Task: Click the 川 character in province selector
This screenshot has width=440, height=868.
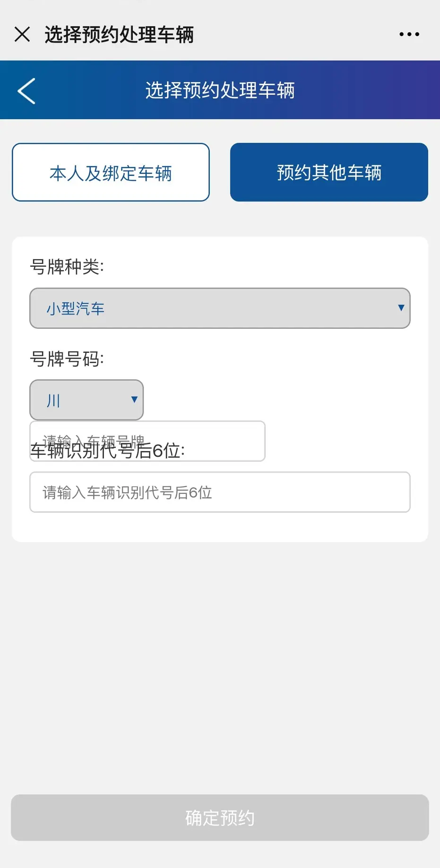Action: coord(53,401)
